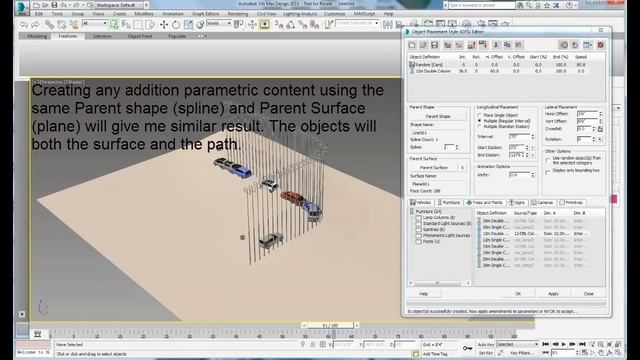This screenshot has width=640, height=360.
Task: Select the Scale tool
Action: click(188, 24)
